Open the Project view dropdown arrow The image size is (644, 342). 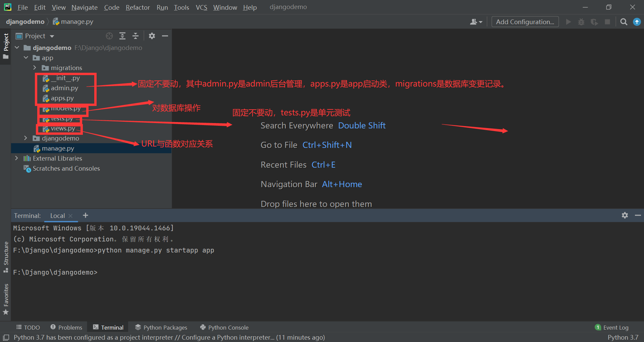(52, 36)
